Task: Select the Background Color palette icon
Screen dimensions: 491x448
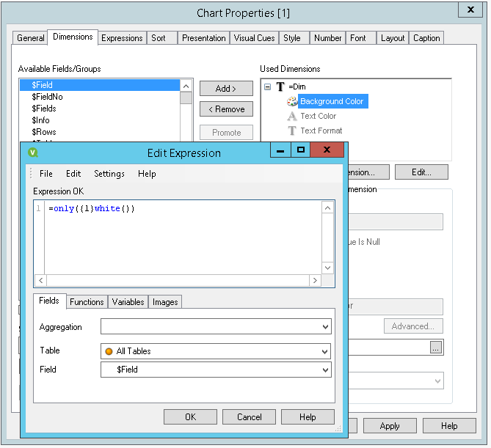Action: tap(292, 101)
